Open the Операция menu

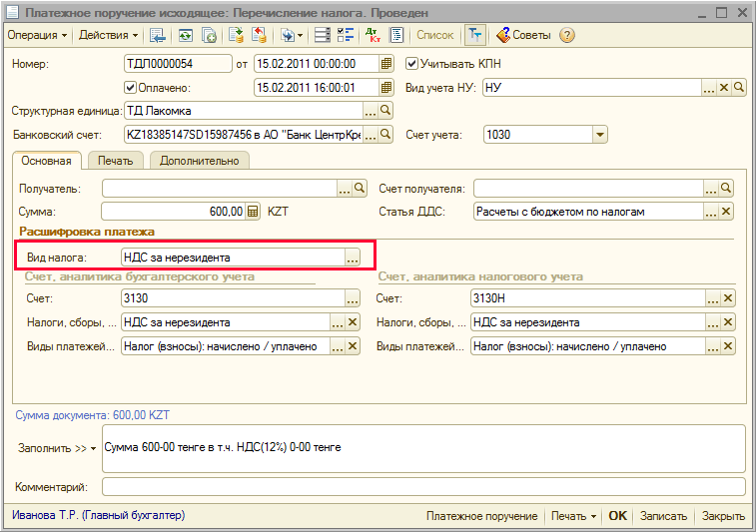click(37, 35)
